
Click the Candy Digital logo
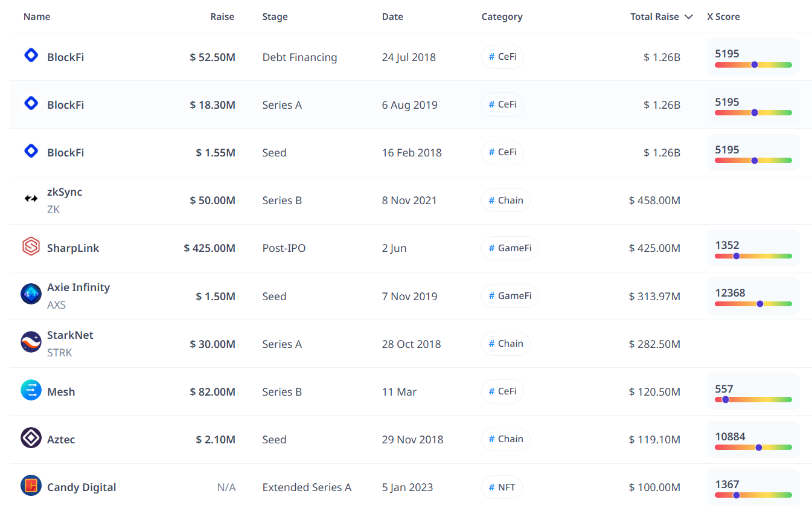point(31,486)
